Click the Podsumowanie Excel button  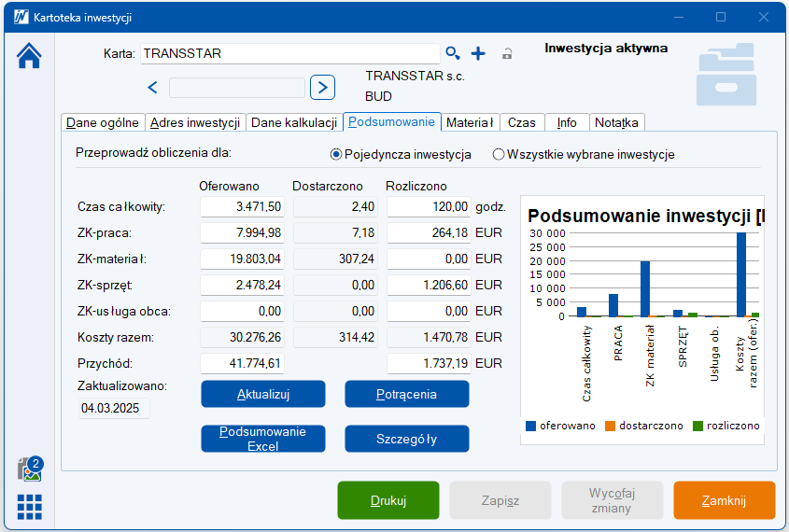[x=263, y=439]
